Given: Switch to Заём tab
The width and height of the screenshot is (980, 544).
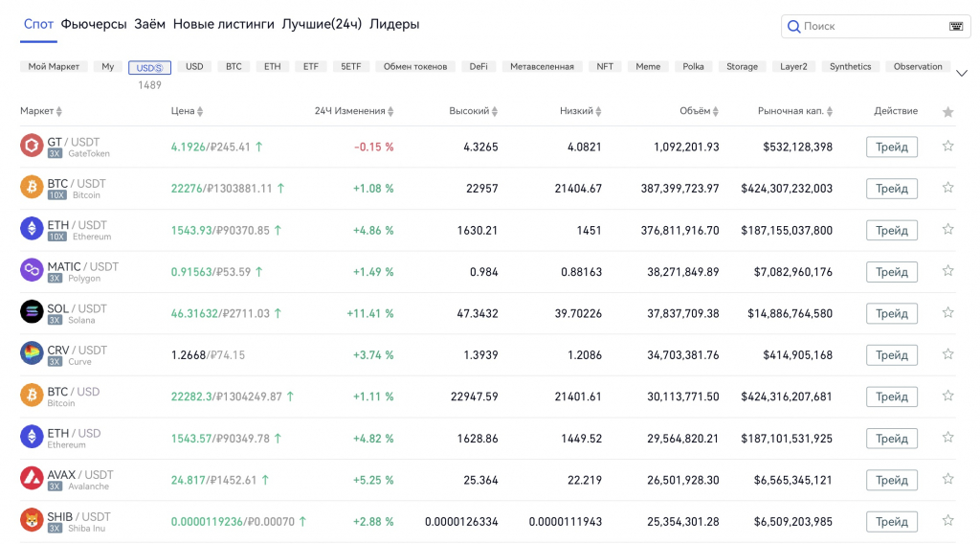Looking at the screenshot, I should pyautogui.click(x=150, y=24).
